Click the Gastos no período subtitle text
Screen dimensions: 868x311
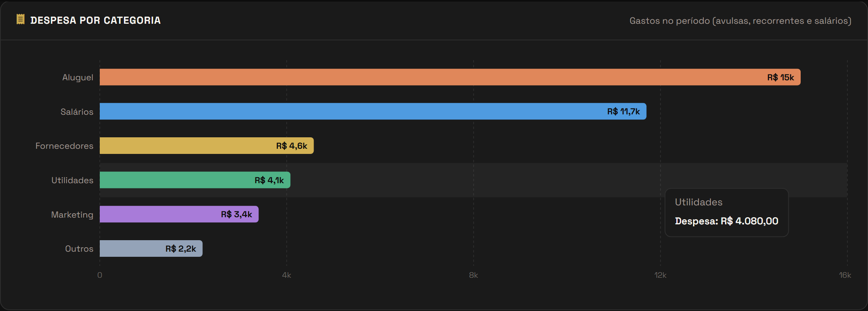(740, 21)
